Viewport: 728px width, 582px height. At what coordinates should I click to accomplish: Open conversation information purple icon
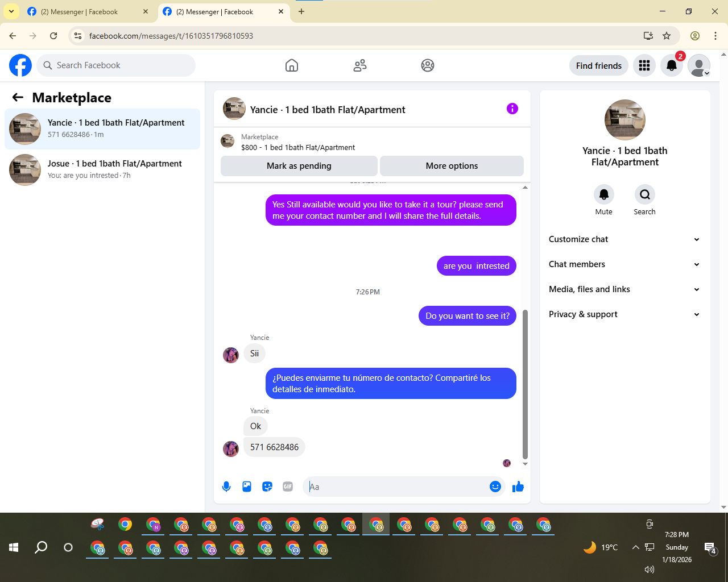point(512,109)
